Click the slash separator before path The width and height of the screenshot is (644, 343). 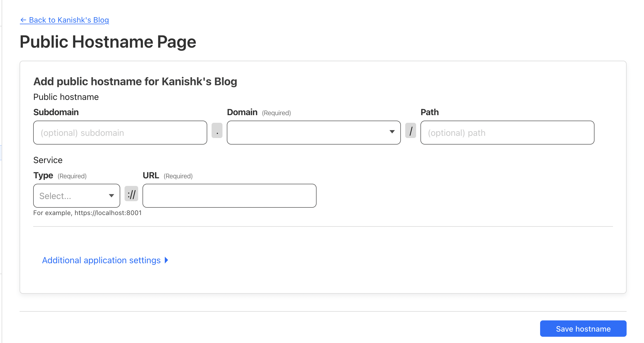[410, 131]
